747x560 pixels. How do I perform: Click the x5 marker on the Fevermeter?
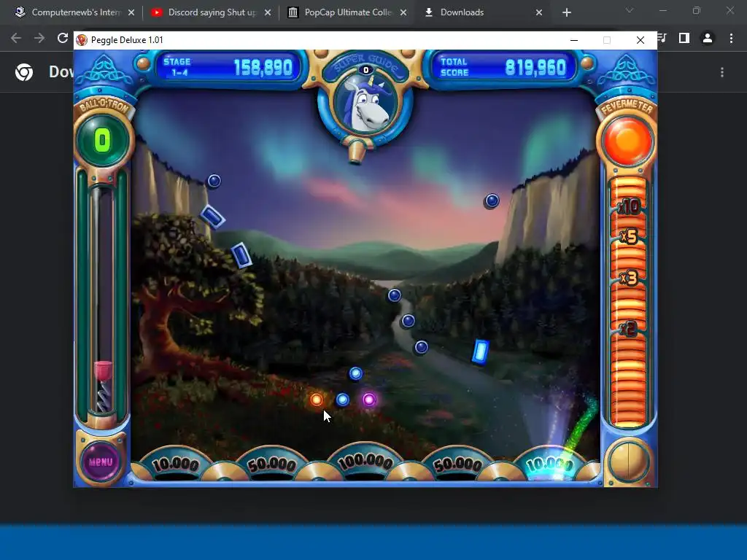click(629, 236)
